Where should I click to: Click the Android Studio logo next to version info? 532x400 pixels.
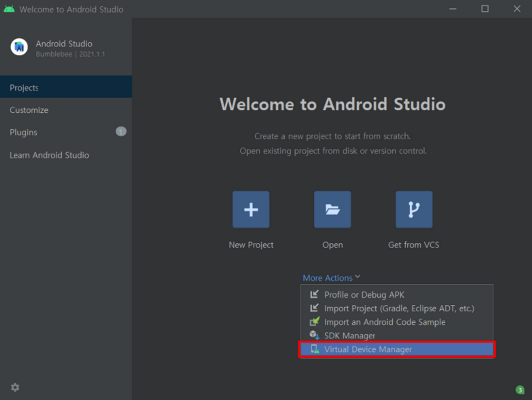[19, 47]
